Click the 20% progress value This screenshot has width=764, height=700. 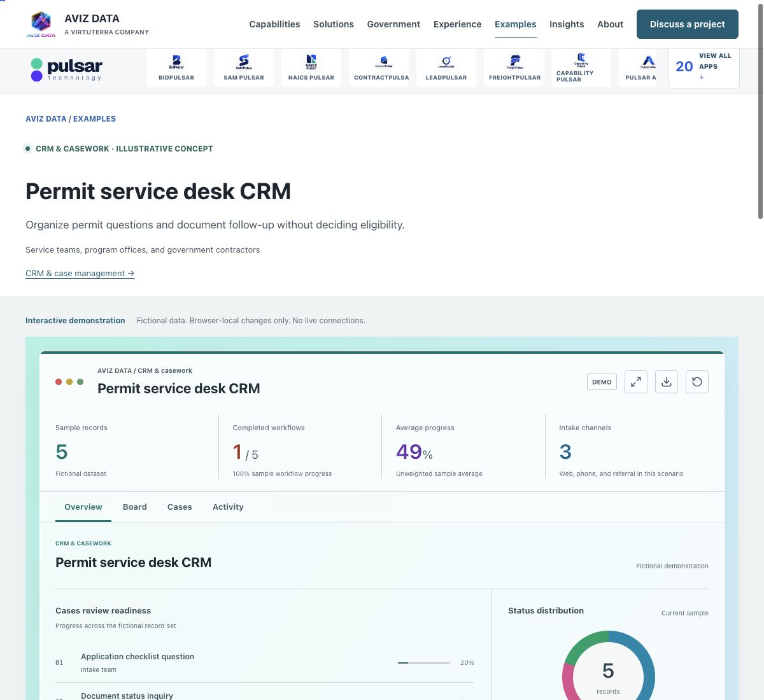pyautogui.click(x=467, y=662)
